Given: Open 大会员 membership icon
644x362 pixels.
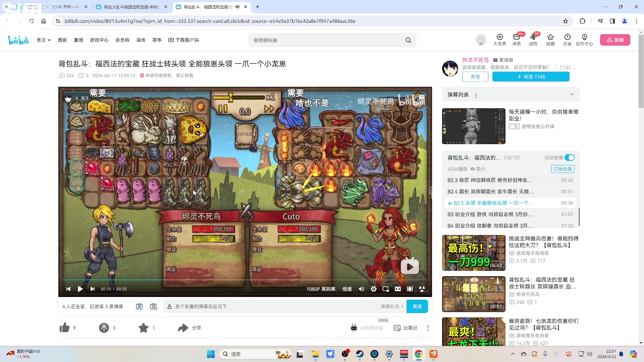Looking at the screenshot, I should point(499,40).
